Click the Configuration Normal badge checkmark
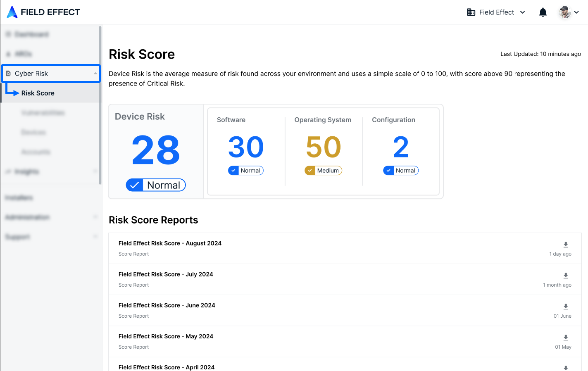 click(388, 171)
